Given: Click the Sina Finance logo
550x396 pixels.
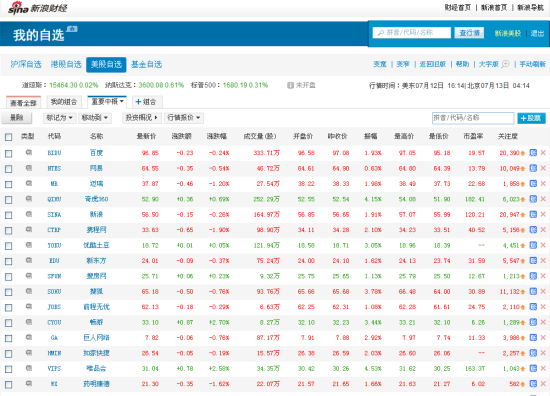Looking at the screenshot, I should pos(38,8).
